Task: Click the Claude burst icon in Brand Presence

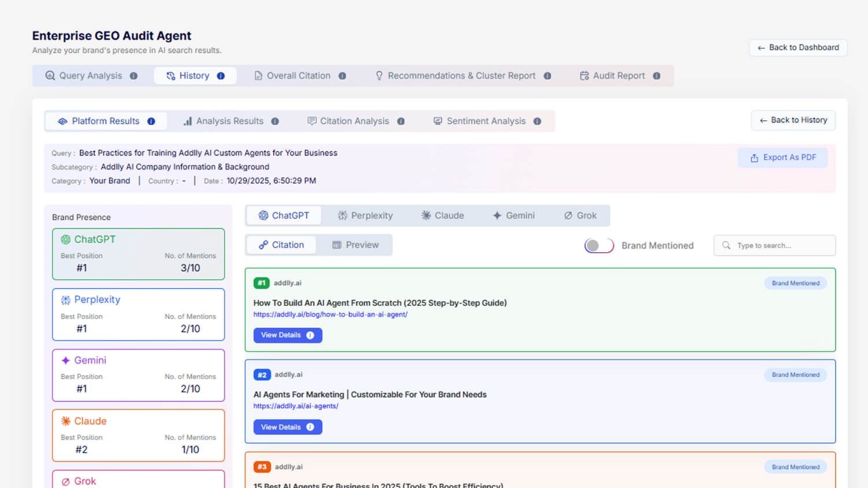Action: [x=66, y=421]
